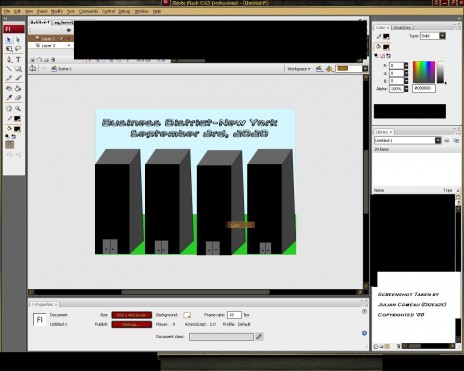Open the R value slider arrow
The image size is (464, 371).
(406, 66)
